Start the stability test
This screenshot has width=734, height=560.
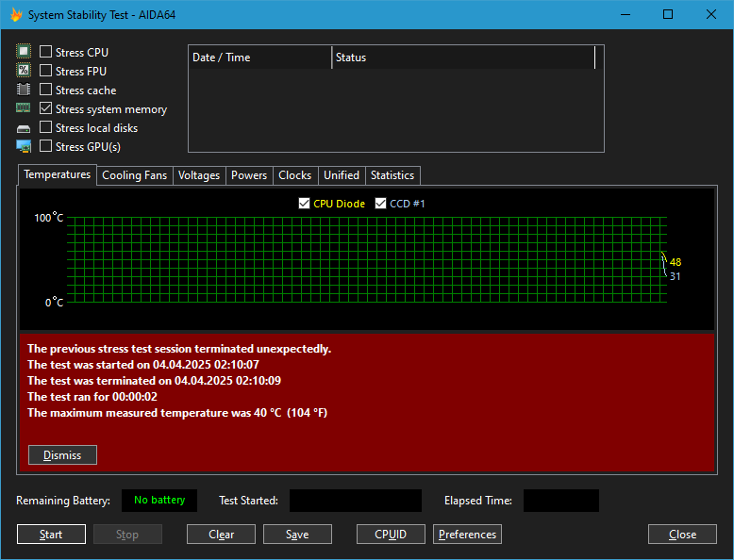pyautogui.click(x=51, y=535)
